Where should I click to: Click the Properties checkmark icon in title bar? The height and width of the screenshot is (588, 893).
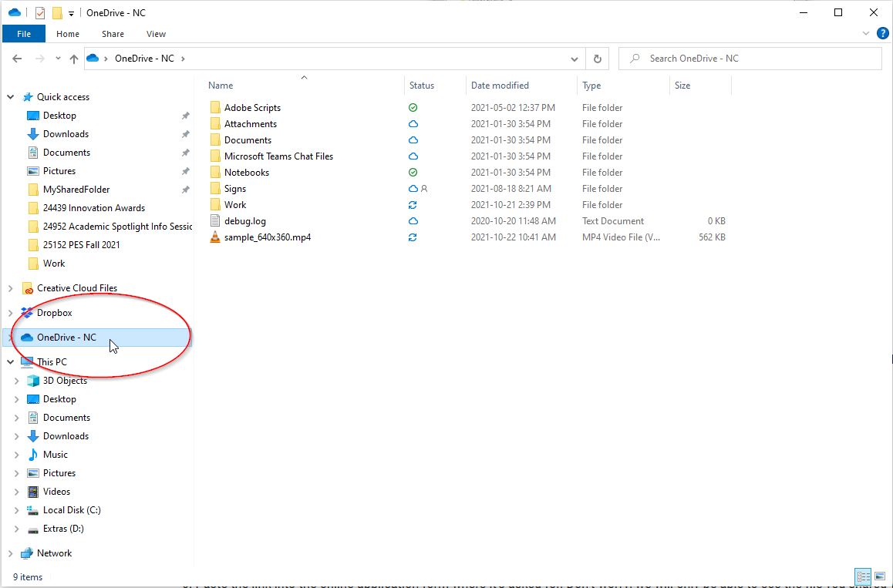click(x=40, y=12)
